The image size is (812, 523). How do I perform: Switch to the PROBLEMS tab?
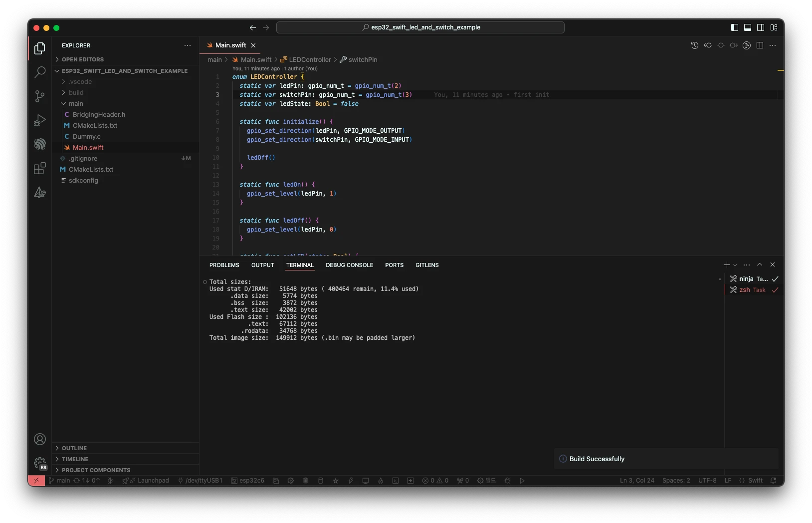pos(224,265)
